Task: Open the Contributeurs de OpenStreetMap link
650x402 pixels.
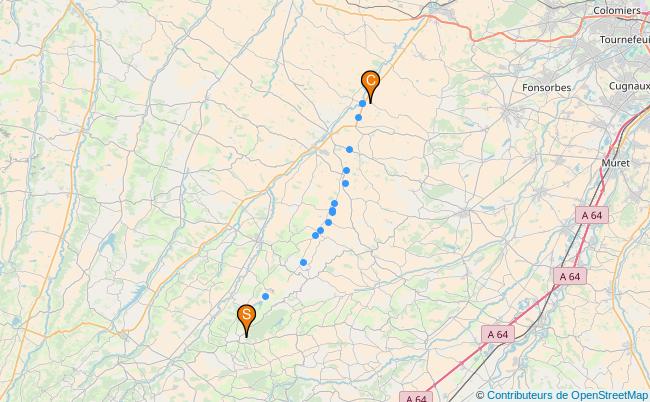Action: pos(567,395)
